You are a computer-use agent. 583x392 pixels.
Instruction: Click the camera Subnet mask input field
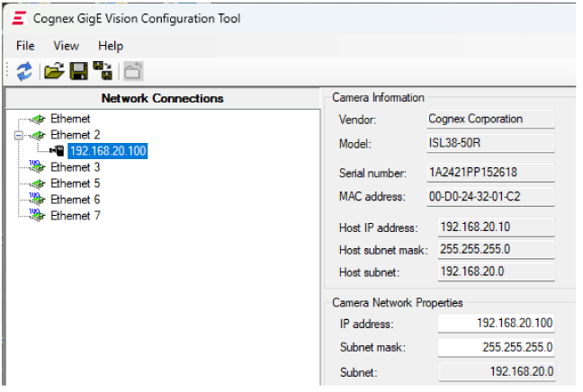pos(496,347)
